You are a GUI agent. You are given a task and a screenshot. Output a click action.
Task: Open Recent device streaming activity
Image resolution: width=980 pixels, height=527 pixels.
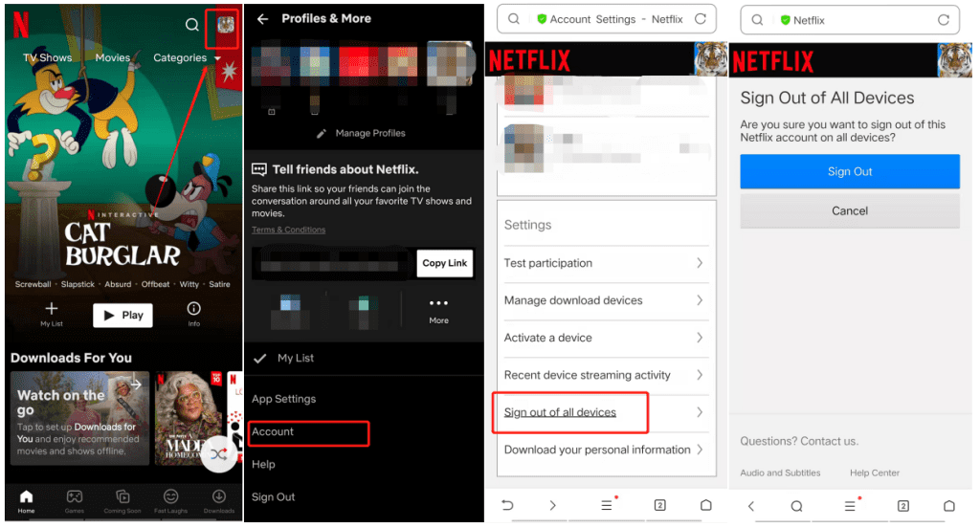point(604,375)
